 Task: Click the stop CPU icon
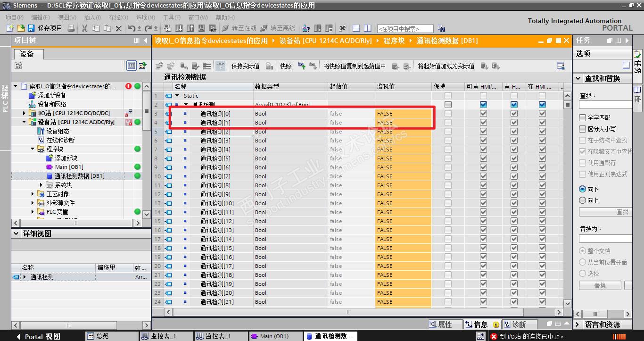[330, 28]
